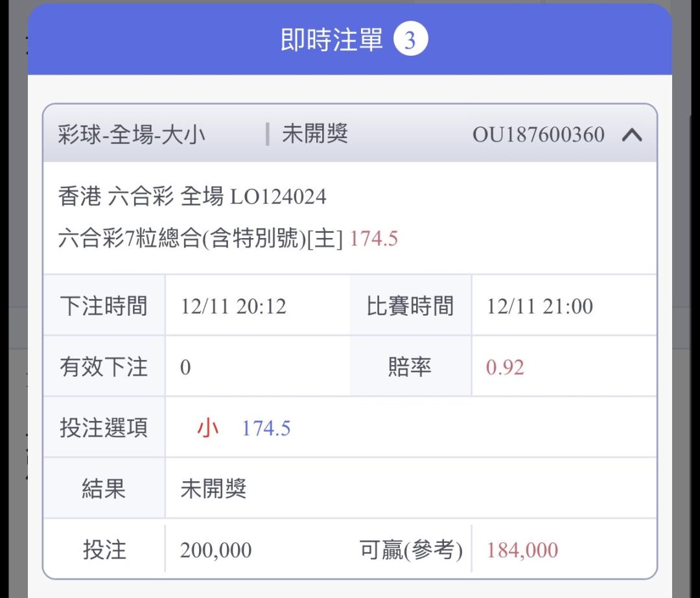This screenshot has height=598, width=700.
Task: Click the bet time 12/11 20:12
Action: pyautogui.click(x=233, y=306)
